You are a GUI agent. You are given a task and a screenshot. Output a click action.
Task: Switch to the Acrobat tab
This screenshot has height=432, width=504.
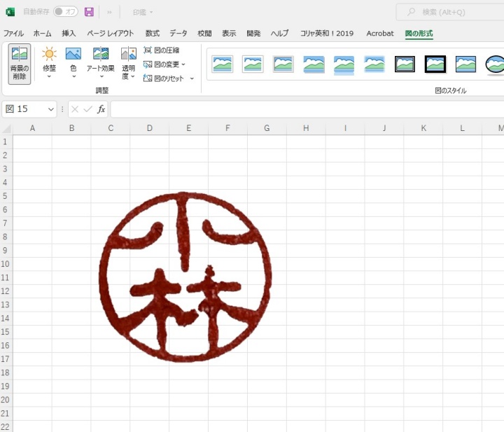[380, 34]
